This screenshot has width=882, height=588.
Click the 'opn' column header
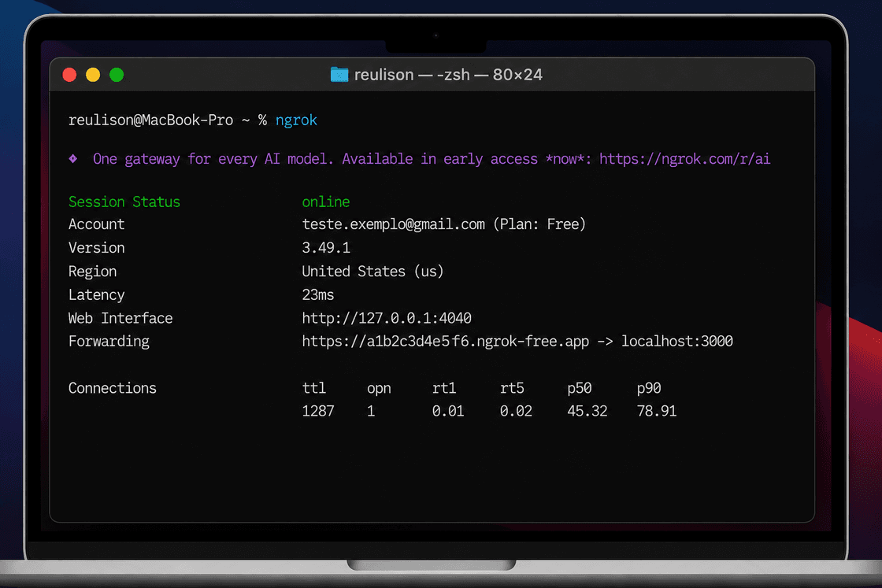379,388
